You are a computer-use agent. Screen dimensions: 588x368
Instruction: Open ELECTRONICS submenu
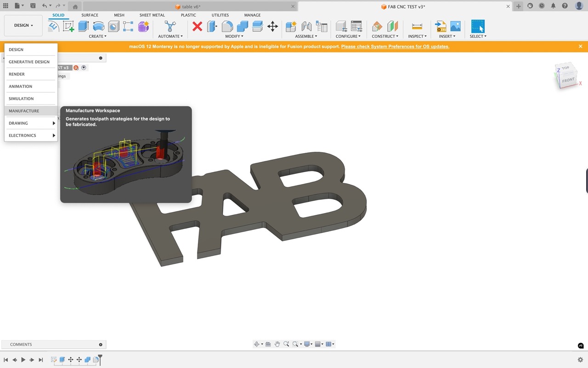click(x=31, y=135)
